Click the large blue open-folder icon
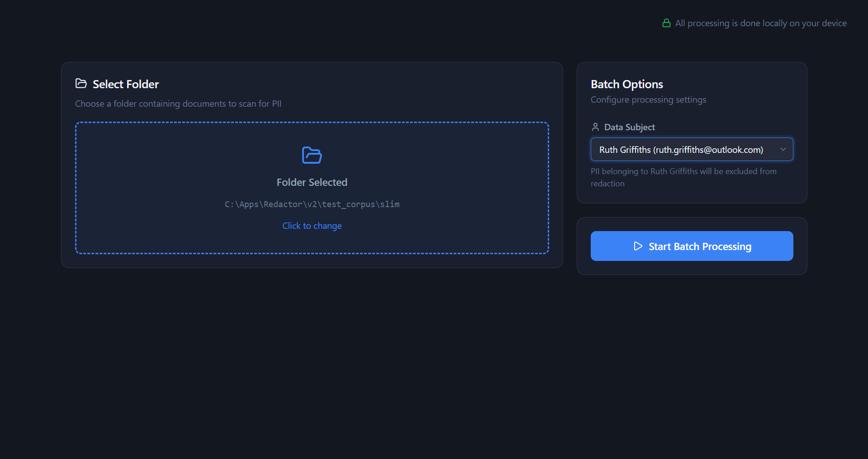Screen dimensions: 868x459 coord(312,155)
